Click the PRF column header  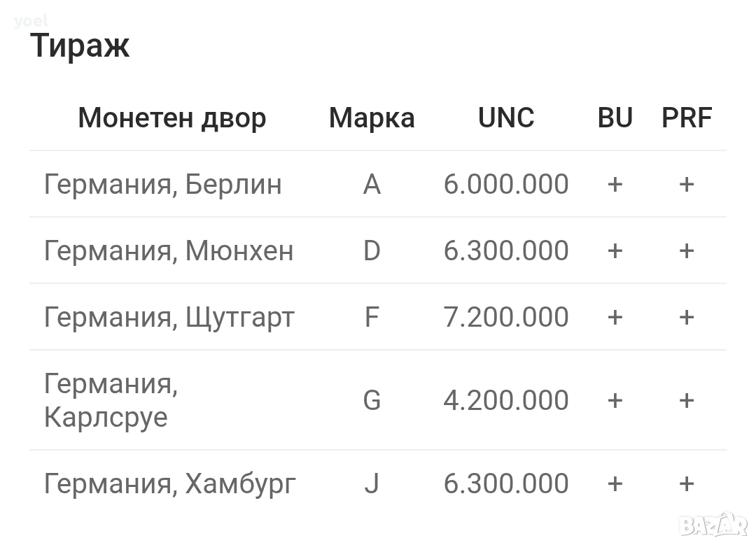point(687,118)
